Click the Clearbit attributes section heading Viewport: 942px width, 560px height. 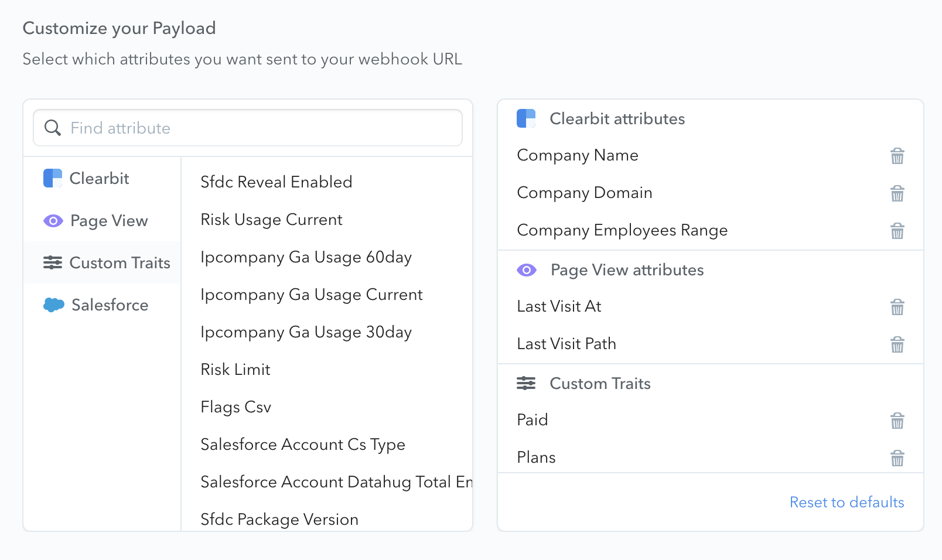tap(617, 118)
